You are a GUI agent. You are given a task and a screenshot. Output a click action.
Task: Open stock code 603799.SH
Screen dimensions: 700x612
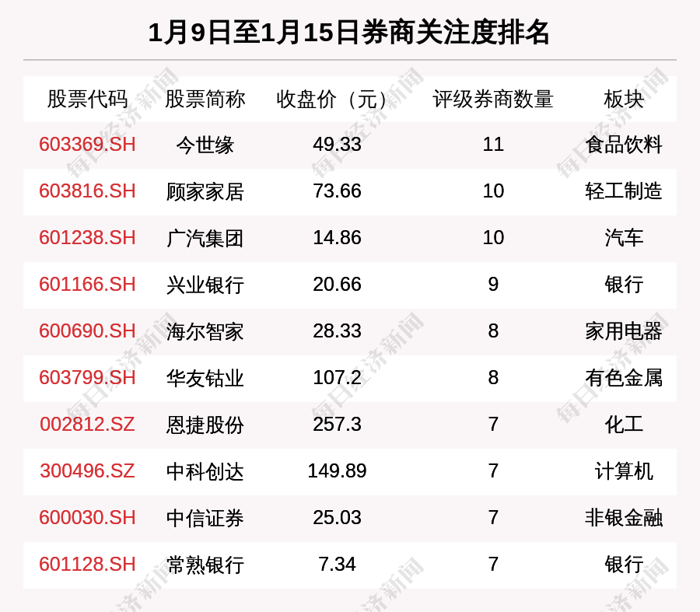pyautogui.click(x=87, y=378)
